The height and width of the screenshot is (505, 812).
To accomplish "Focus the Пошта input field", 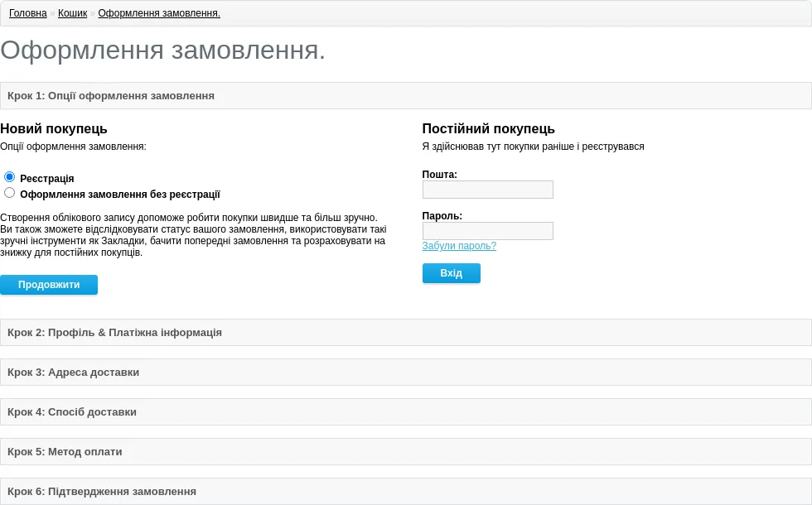I will pyautogui.click(x=488, y=190).
